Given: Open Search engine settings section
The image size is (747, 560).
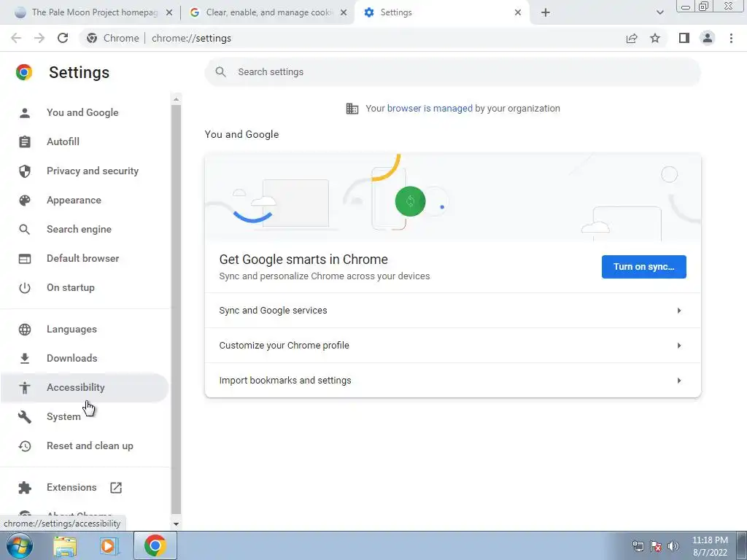Looking at the screenshot, I should point(85,230).
